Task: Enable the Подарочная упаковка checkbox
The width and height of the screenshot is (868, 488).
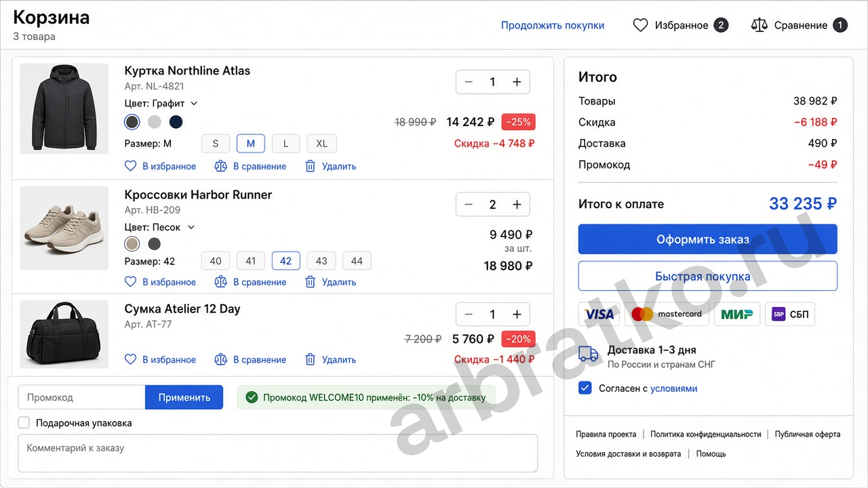Action: [x=24, y=423]
